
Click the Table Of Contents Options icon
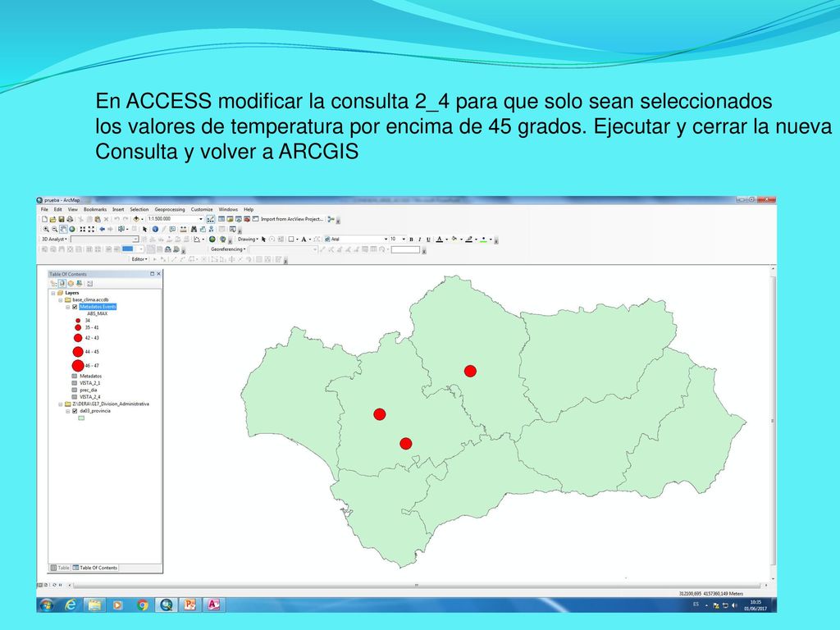pos(89,283)
